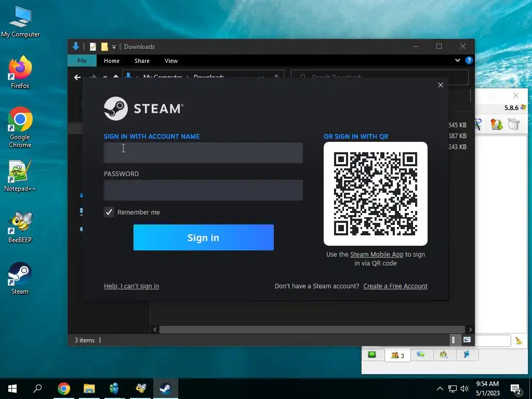Open the taskbar blue figures app icon
This screenshot has width=532, height=399.
pos(115,389)
